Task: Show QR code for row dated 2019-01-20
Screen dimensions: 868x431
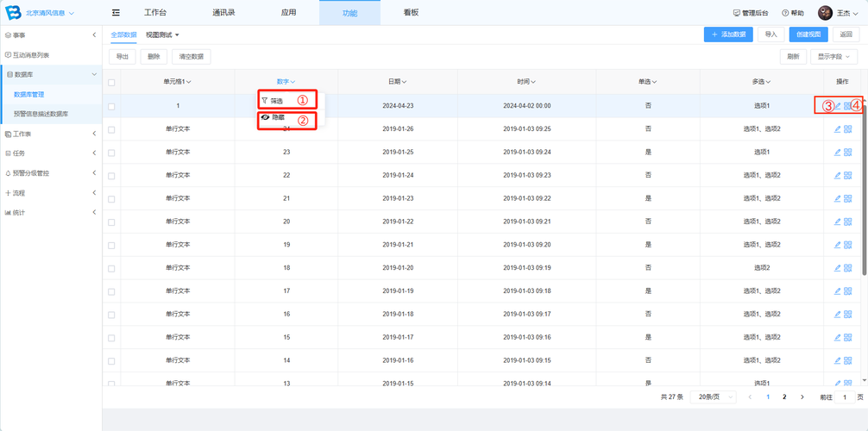Action: [x=847, y=268]
